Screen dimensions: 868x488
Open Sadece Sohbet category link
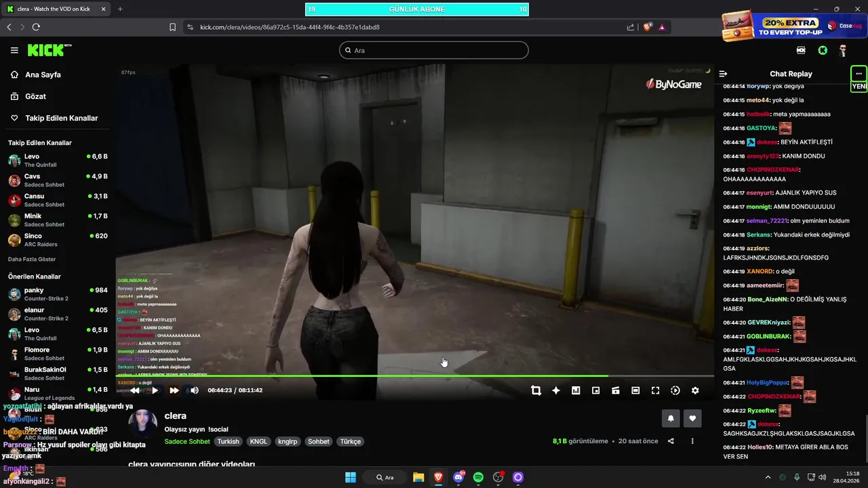(187, 441)
